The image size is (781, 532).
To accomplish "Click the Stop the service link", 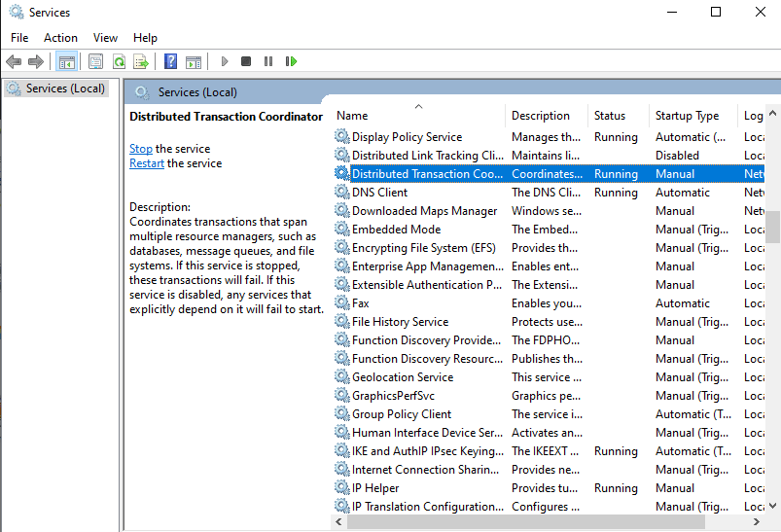I will click(141, 149).
